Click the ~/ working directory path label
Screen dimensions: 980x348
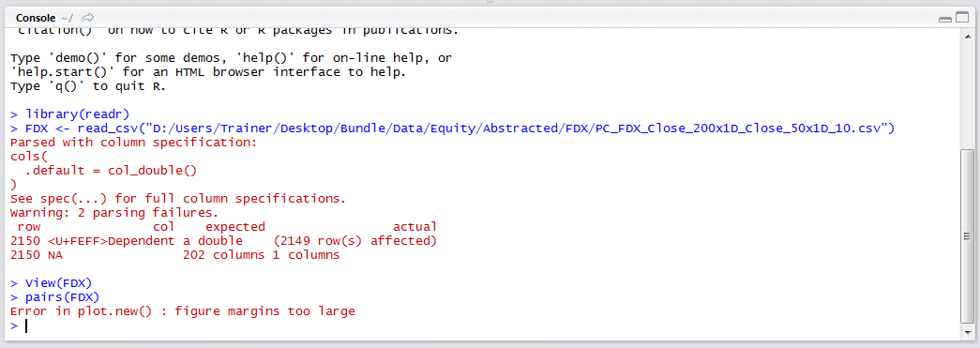point(68,18)
